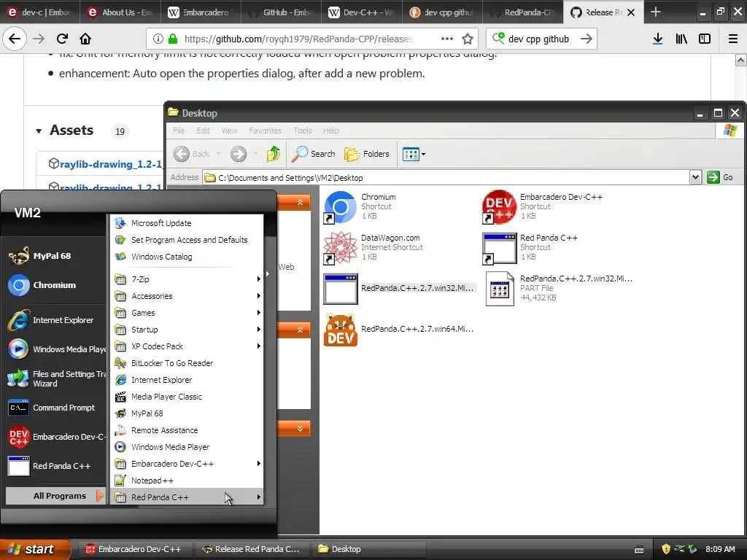Viewport: 747px width, 560px height.
Task: Expand the XP Codec Pack folder
Action: [x=187, y=346]
